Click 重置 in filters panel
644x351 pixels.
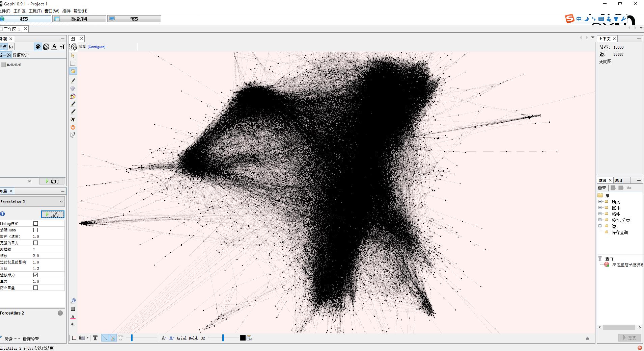[602, 188]
